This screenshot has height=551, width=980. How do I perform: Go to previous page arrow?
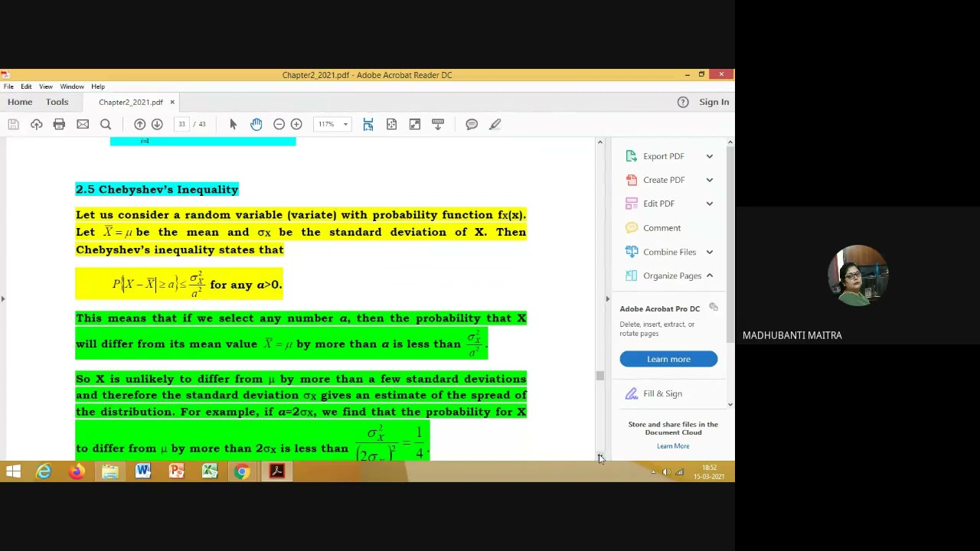(x=139, y=124)
